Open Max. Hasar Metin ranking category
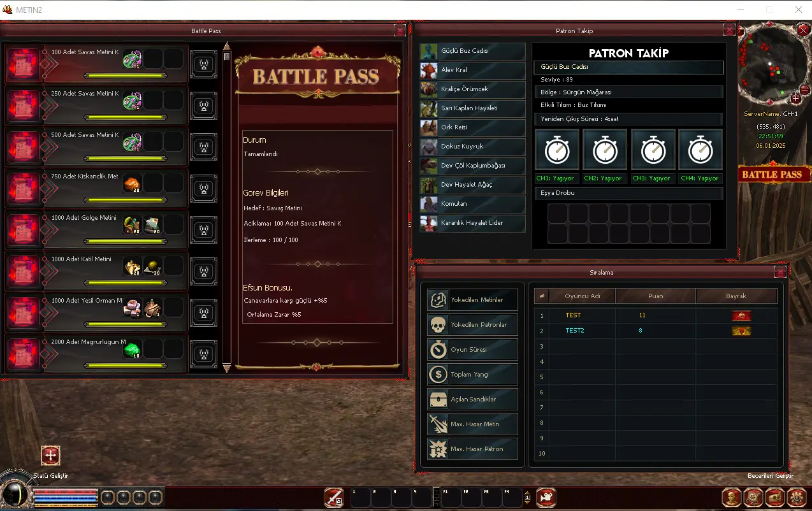The image size is (812, 511). [x=472, y=424]
